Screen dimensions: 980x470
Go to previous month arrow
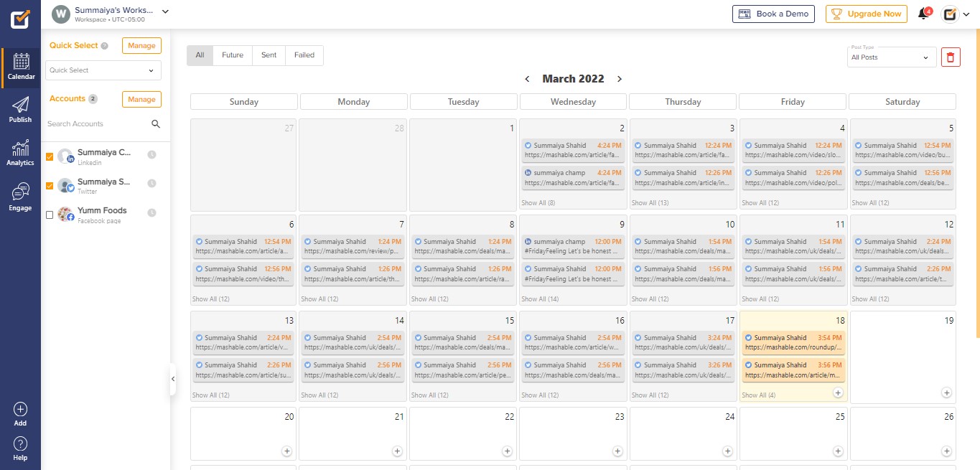tap(527, 79)
